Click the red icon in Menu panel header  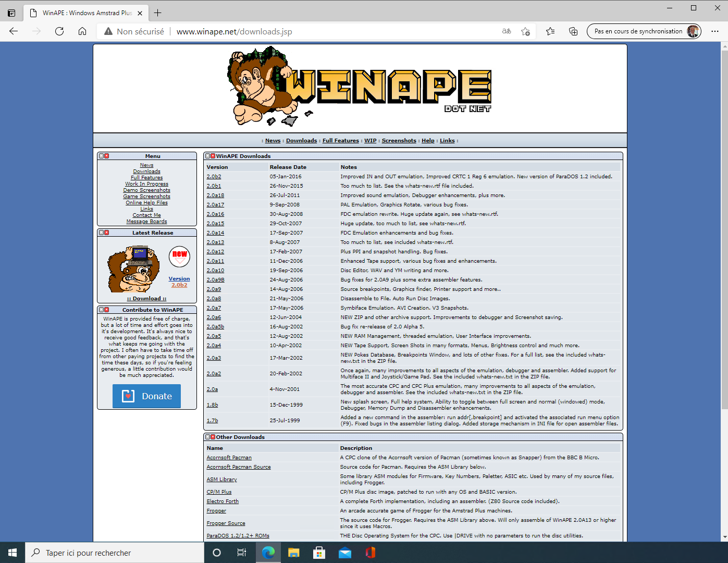107,156
